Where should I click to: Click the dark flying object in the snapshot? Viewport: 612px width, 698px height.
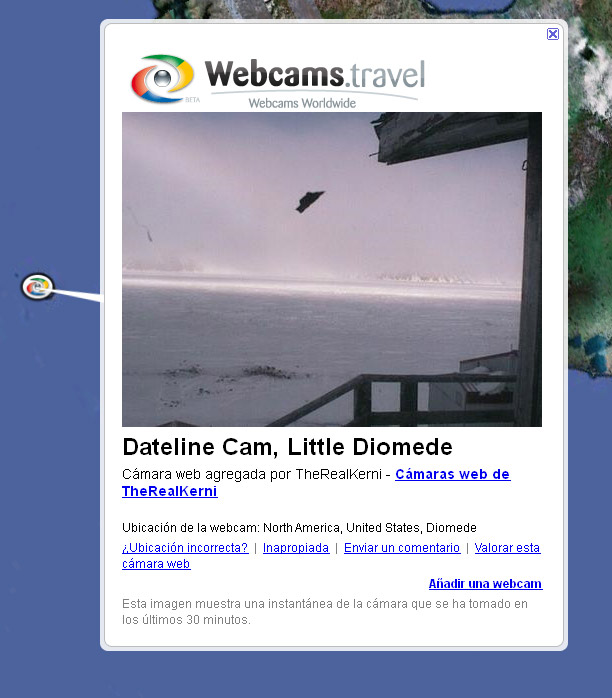[x=310, y=202]
